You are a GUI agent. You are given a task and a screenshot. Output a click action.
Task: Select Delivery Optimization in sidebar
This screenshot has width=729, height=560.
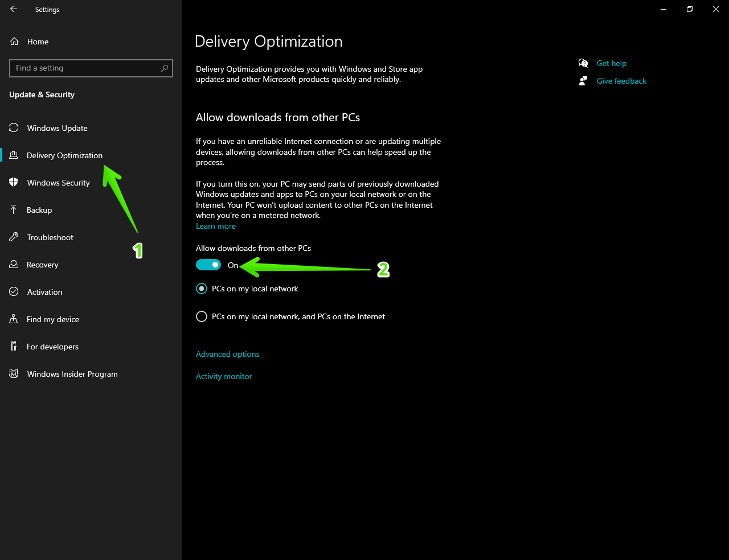[65, 155]
